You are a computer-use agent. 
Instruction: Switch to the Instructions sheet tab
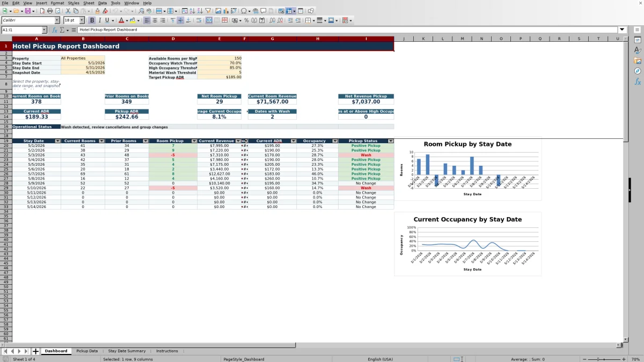pyautogui.click(x=167, y=351)
